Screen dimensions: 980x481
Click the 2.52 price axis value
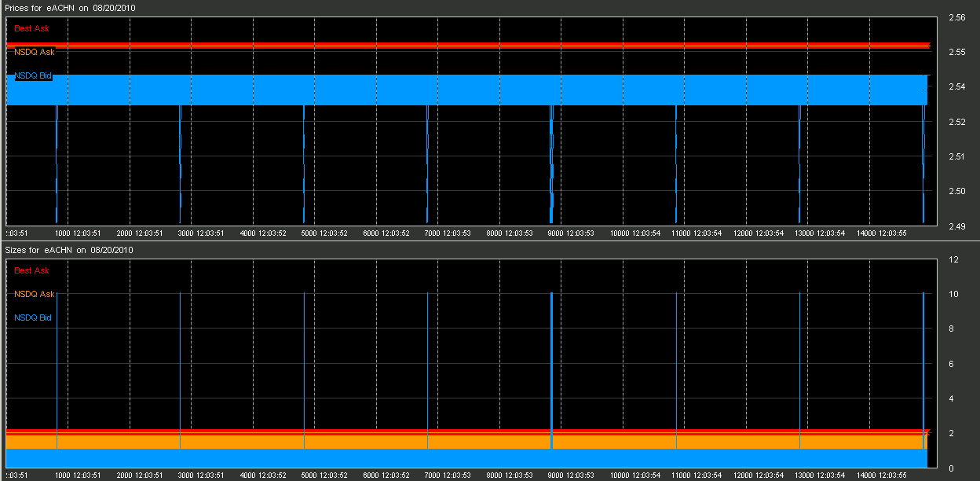click(x=956, y=122)
